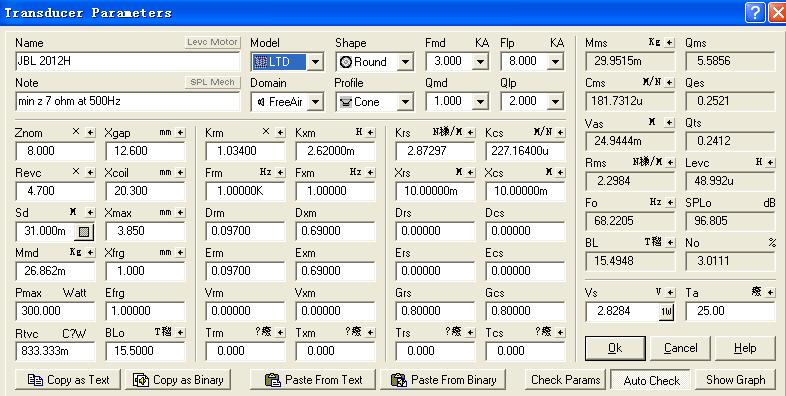Click the help question mark in title bar

(754, 12)
